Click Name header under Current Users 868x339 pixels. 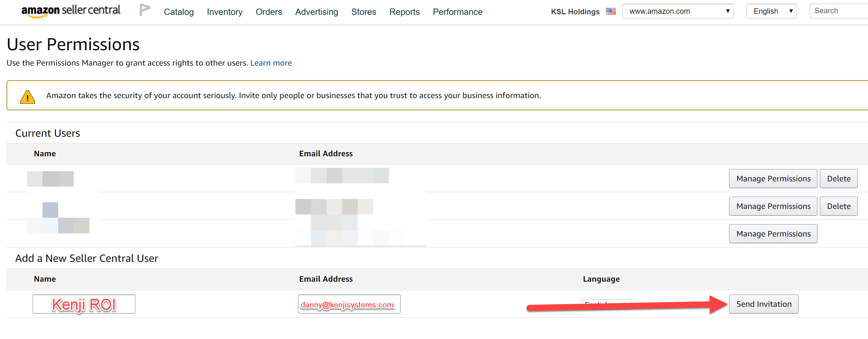tap(45, 154)
